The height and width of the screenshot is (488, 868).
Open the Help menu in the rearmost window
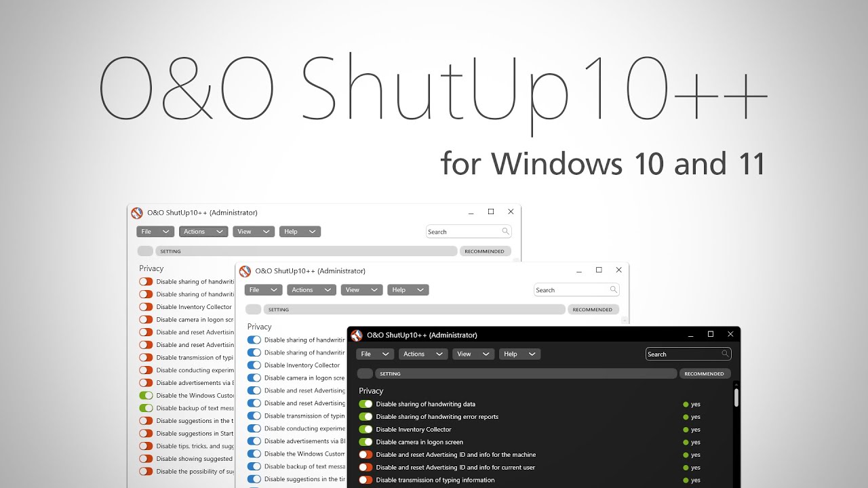click(x=300, y=231)
